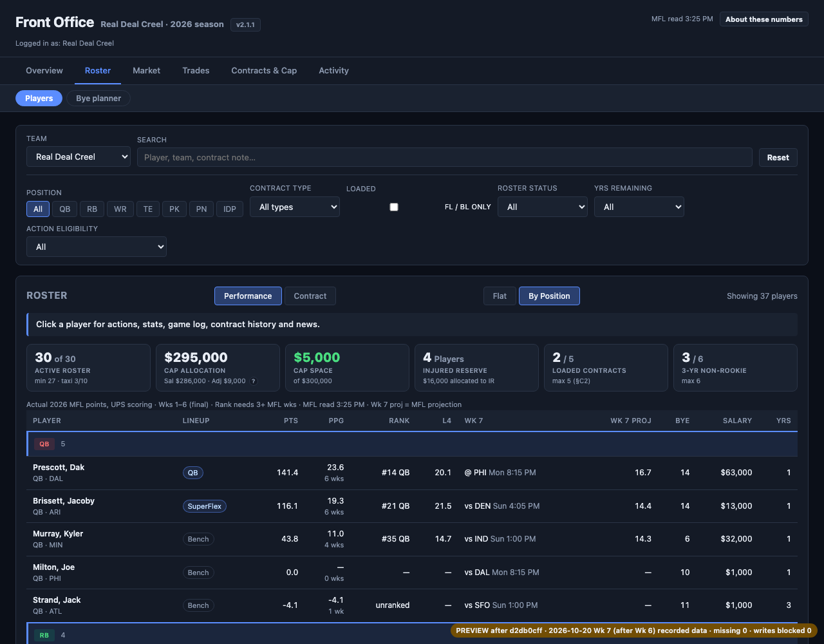Expand the Yrs Remaining dropdown
The height and width of the screenshot is (644, 824).
639,207
